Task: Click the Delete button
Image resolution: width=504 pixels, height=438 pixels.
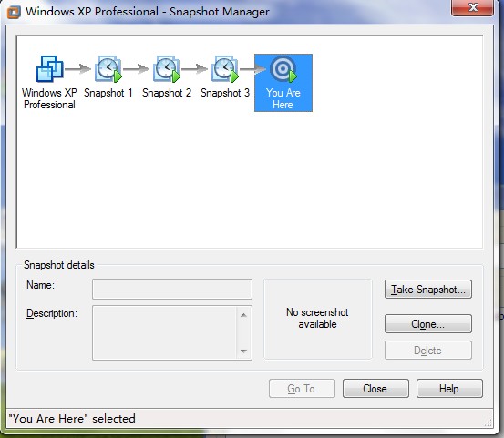Action: click(x=428, y=351)
